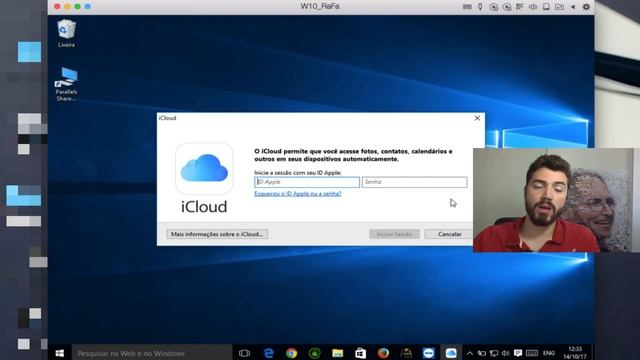Click the Parallels keyboard status icon
Image resolution: width=640 pixels, height=360 pixels.
[467, 7]
